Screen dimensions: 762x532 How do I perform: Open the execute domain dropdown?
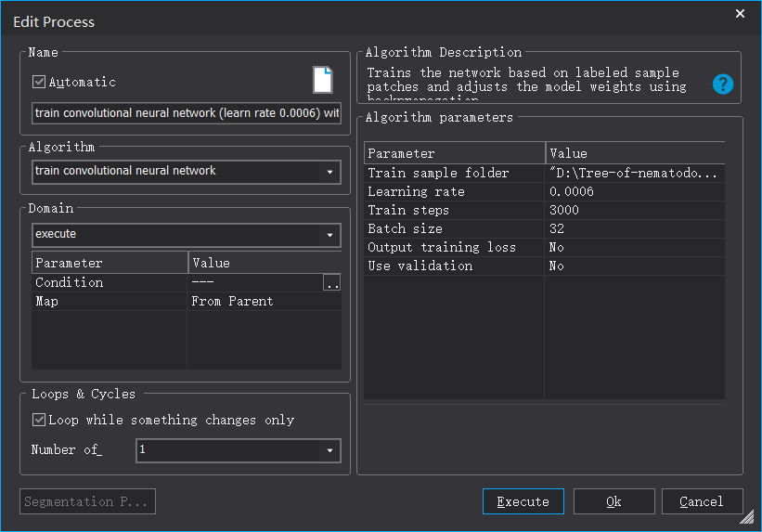(329, 235)
